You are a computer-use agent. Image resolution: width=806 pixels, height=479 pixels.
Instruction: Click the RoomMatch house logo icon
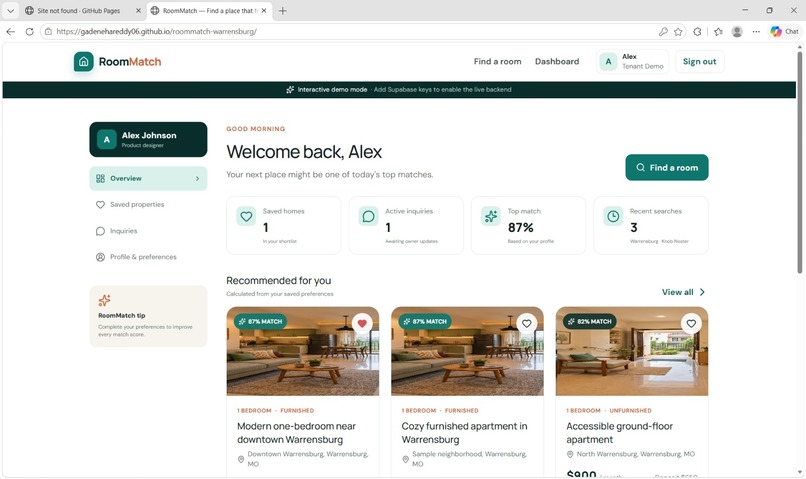click(83, 62)
